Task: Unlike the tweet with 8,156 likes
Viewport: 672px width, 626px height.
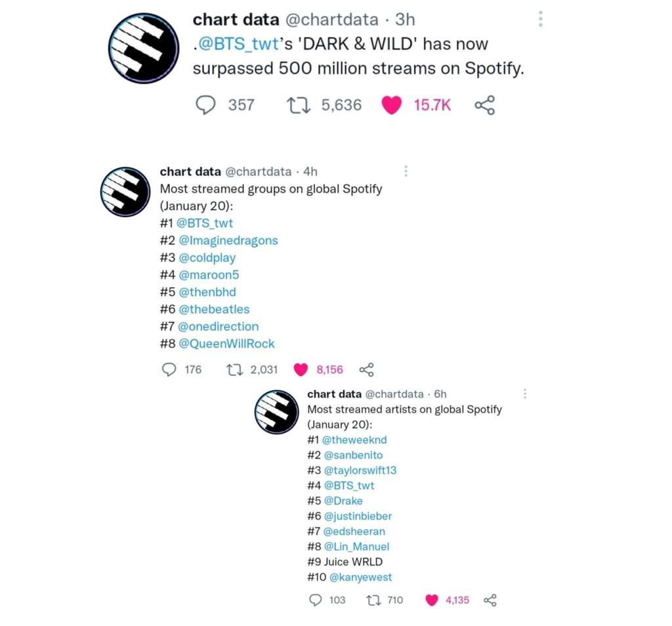Action: [x=301, y=369]
